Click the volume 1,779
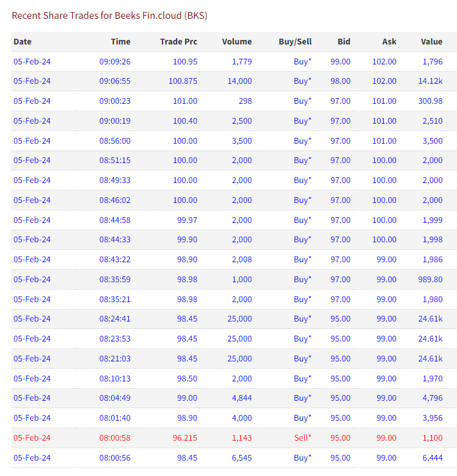The width and height of the screenshot is (457, 476). [x=242, y=62]
